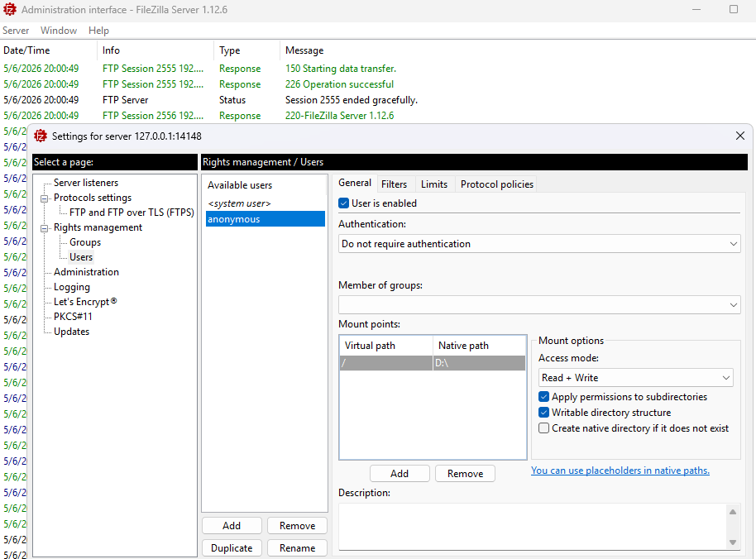
Task: Open the Logging page
Action: coord(71,287)
